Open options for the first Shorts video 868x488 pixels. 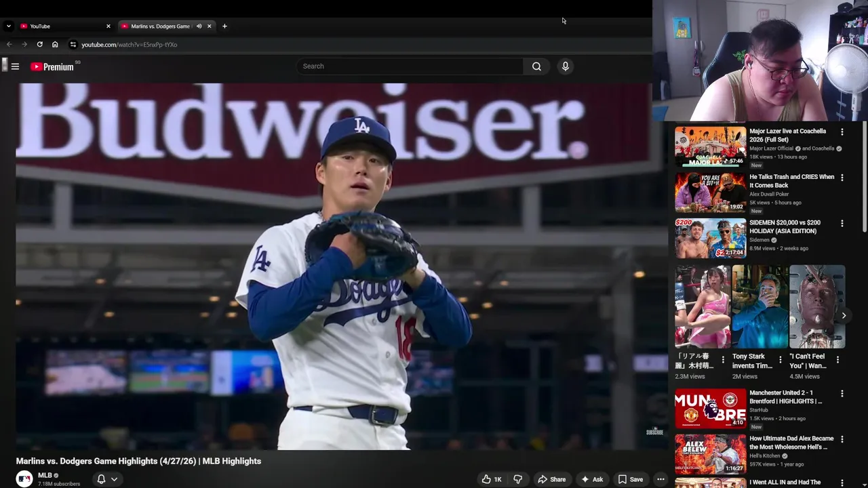[x=723, y=360]
